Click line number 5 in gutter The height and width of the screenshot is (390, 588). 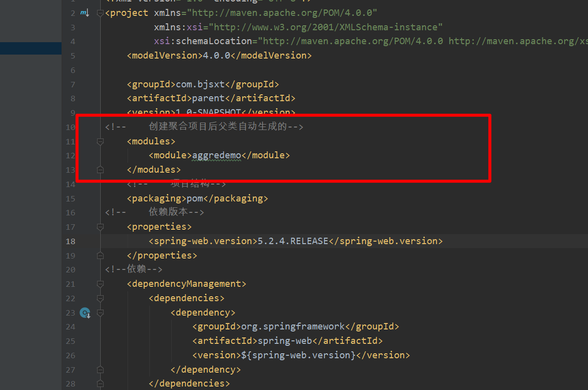tap(73, 56)
